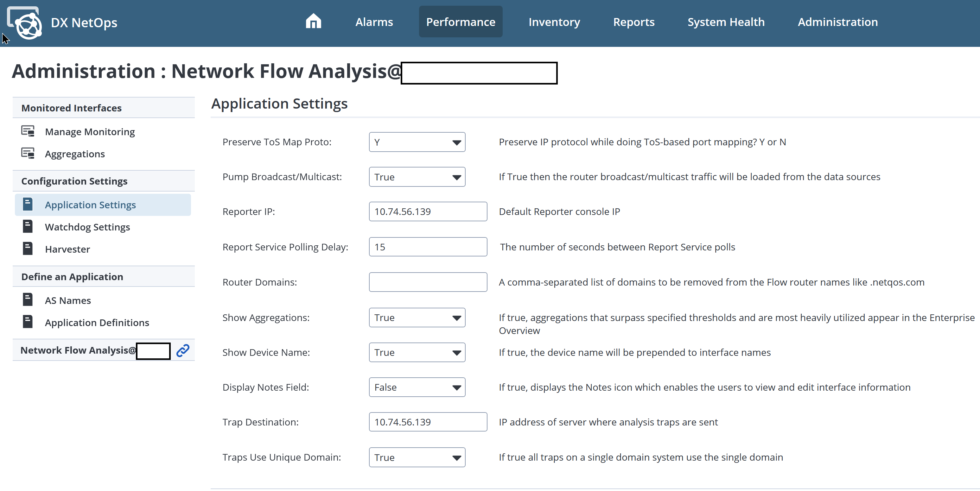Viewport: 980px width, 491px height.
Task: Click the Aggregations sidebar icon
Action: pos(28,153)
